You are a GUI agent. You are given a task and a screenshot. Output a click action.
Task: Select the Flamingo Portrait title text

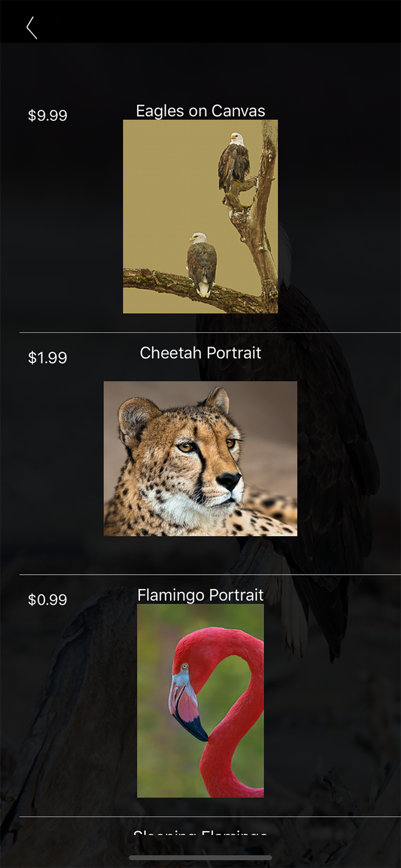point(200,595)
